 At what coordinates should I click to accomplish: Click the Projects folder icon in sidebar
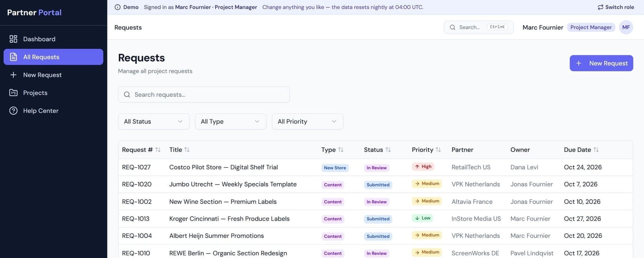coord(13,93)
